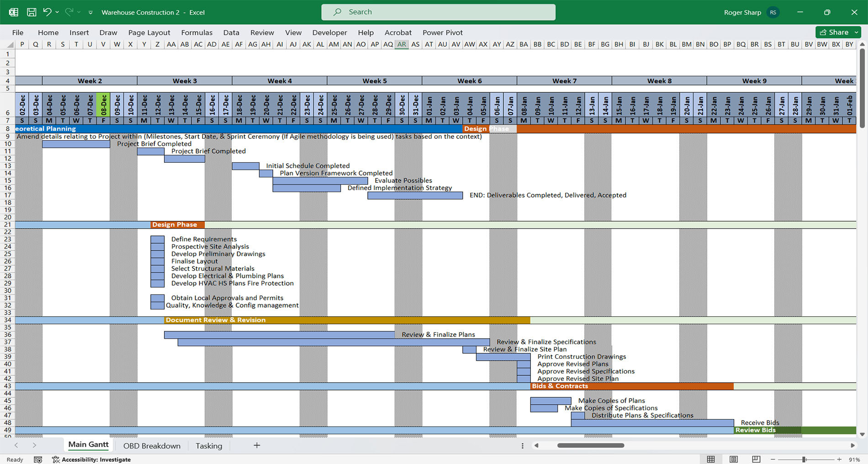Click the Redo arrow icon
The width and height of the screenshot is (868, 464).
click(x=69, y=12)
